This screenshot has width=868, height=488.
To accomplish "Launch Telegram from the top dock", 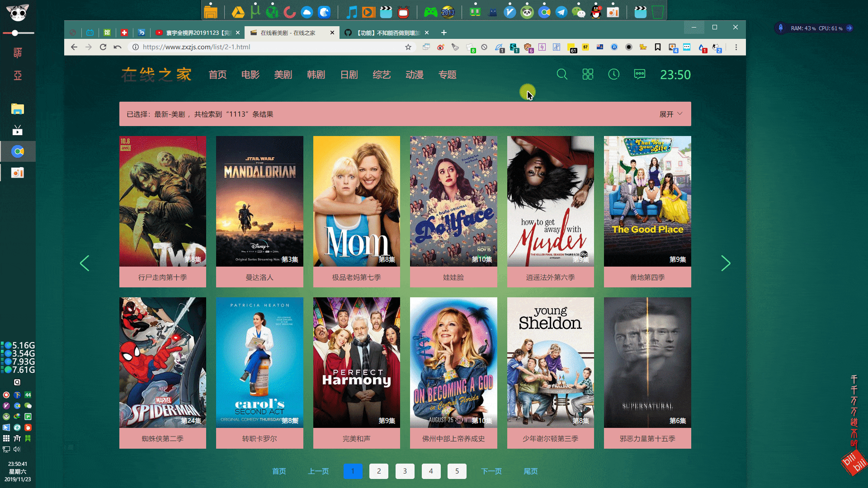I will click(561, 12).
